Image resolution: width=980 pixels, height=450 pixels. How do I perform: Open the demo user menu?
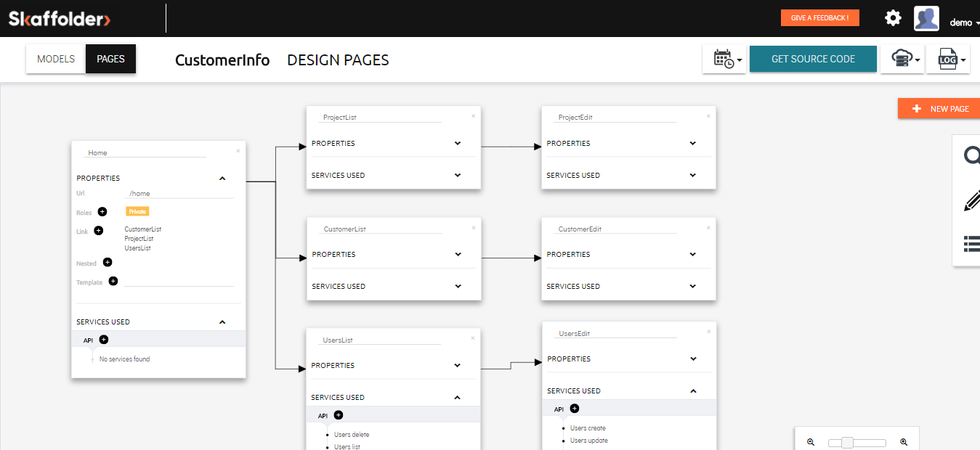(964, 22)
